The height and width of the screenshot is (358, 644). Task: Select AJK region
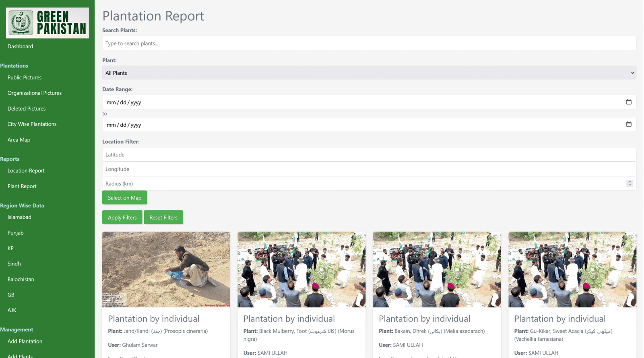tap(12, 310)
